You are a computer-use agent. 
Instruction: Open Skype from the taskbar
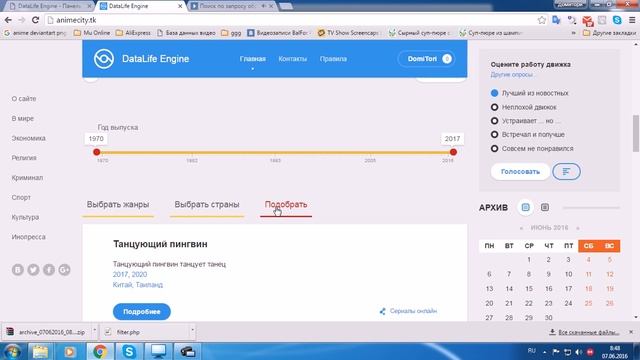tap(129, 351)
